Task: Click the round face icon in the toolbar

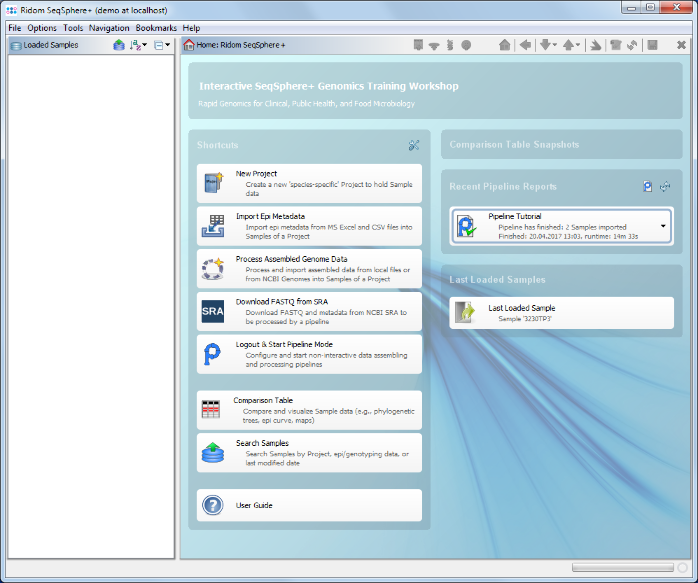Action: coord(466,45)
